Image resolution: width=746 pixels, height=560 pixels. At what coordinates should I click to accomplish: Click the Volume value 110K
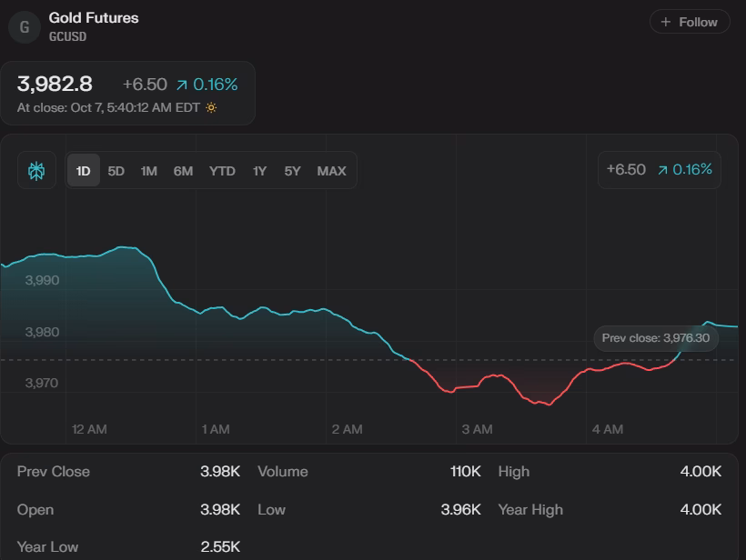[x=466, y=472]
